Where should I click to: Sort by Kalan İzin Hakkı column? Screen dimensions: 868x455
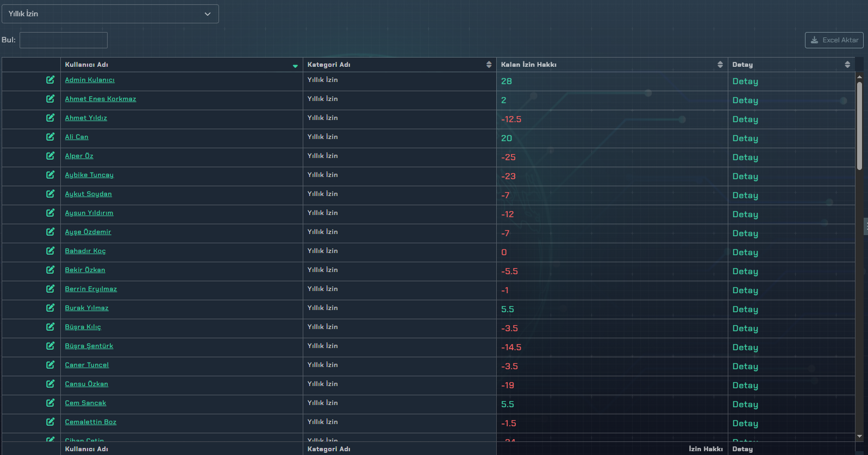tap(720, 65)
